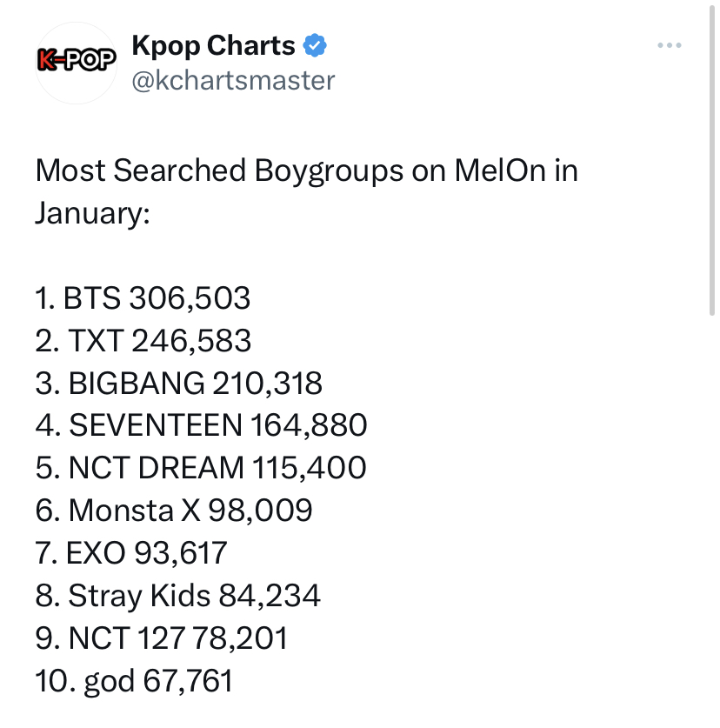Select the NCT 127 78,201 entry
The width and height of the screenshot is (720, 728).
click(x=162, y=638)
